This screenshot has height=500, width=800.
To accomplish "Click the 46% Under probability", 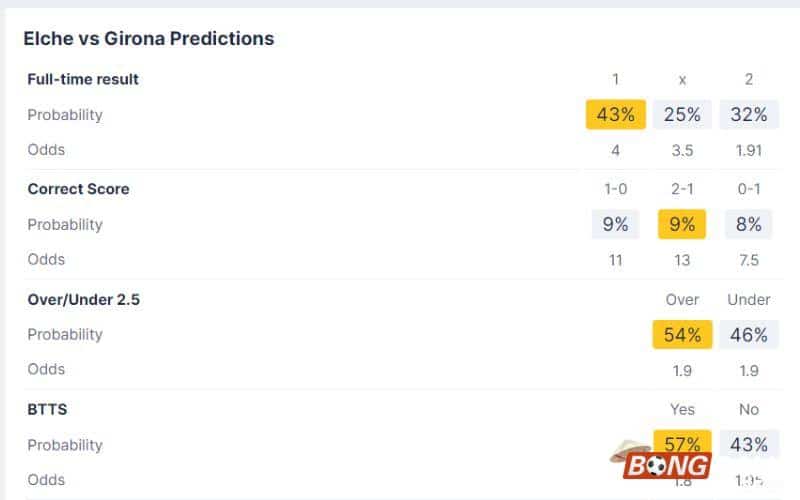I will coord(748,335).
